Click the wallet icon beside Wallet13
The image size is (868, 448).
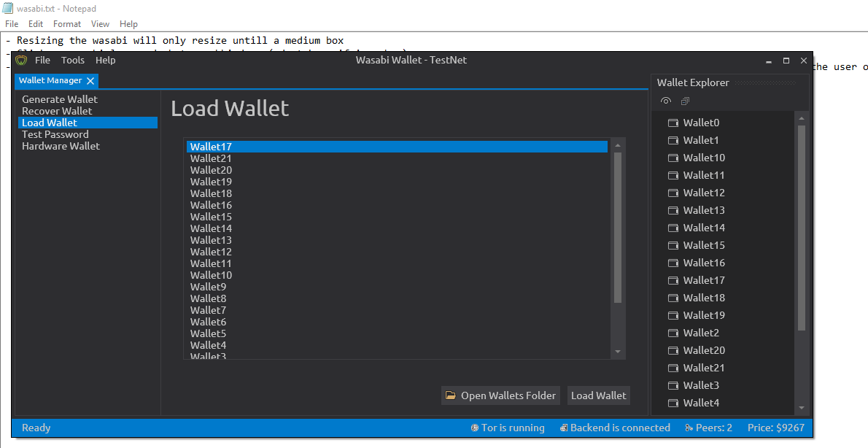[x=673, y=210]
